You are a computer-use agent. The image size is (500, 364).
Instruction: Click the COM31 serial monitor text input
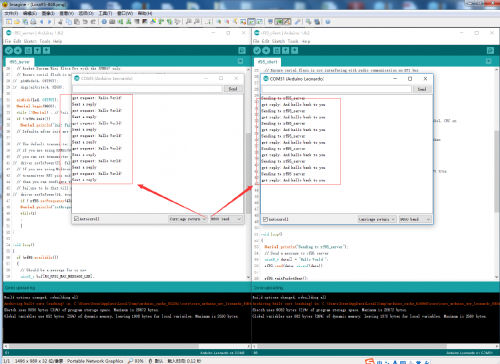(x=337, y=89)
